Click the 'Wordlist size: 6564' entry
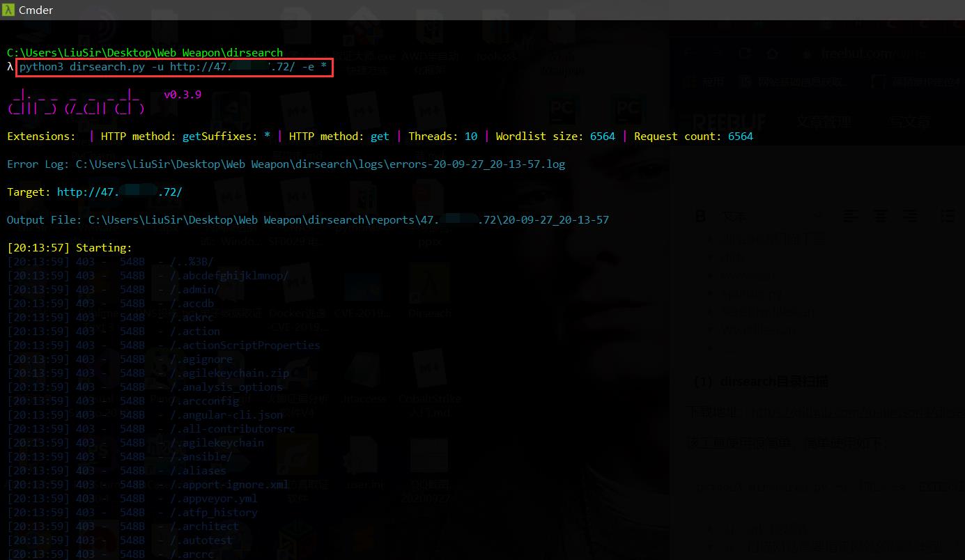The width and height of the screenshot is (965, 560). pos(555,137)
